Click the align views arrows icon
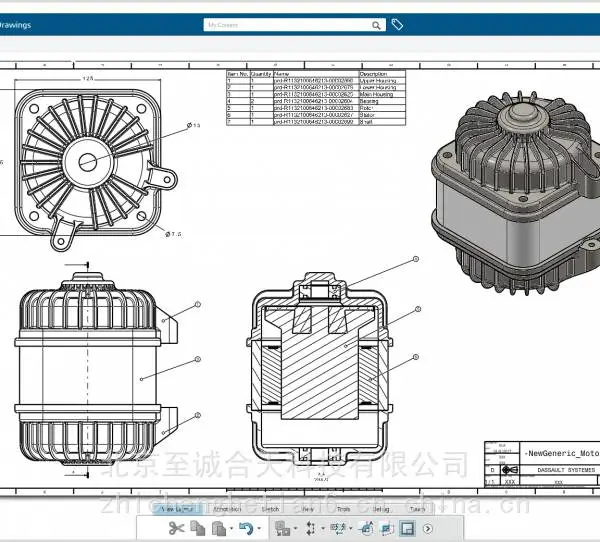The image size is (600, 542). (x=310, y=528)
